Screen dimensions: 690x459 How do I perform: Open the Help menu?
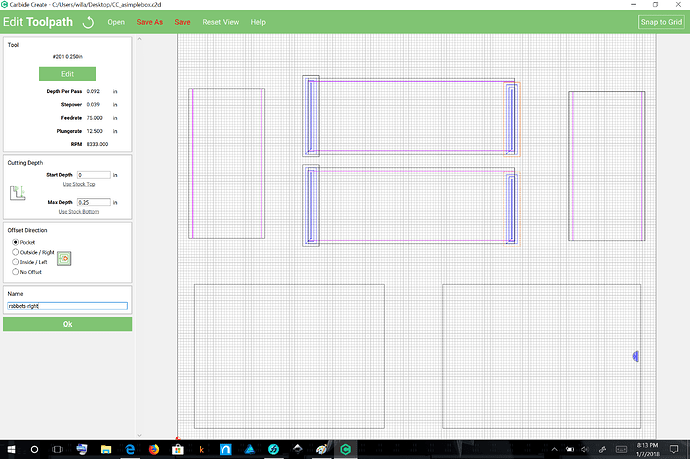pyautogui.click(x=258, y=22)
